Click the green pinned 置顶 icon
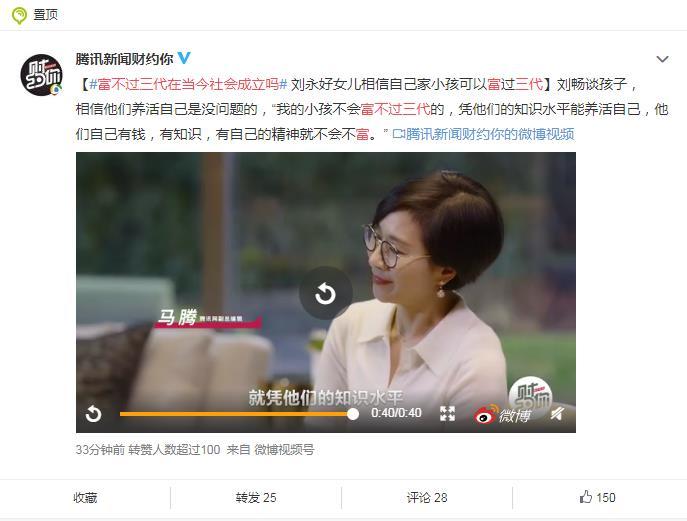 coord(19,15)
